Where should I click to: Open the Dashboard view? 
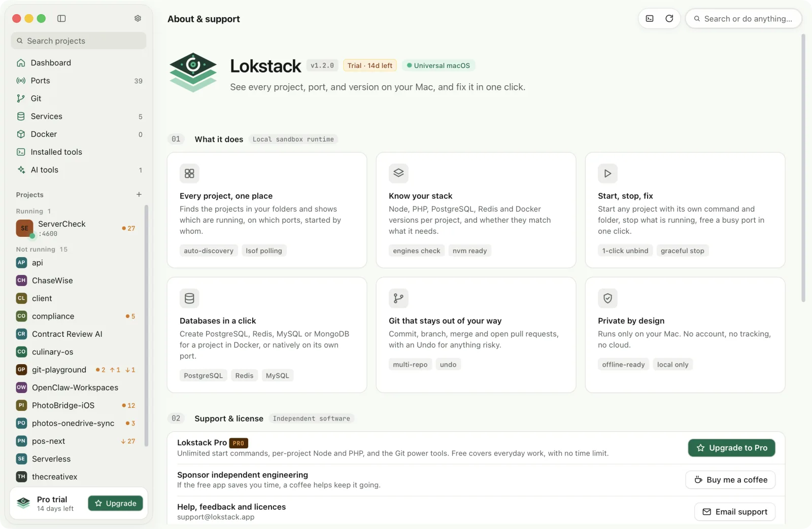(79, 63)
